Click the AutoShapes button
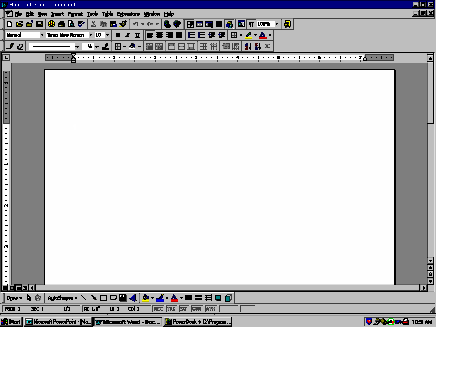 click(x=62, y=298)
